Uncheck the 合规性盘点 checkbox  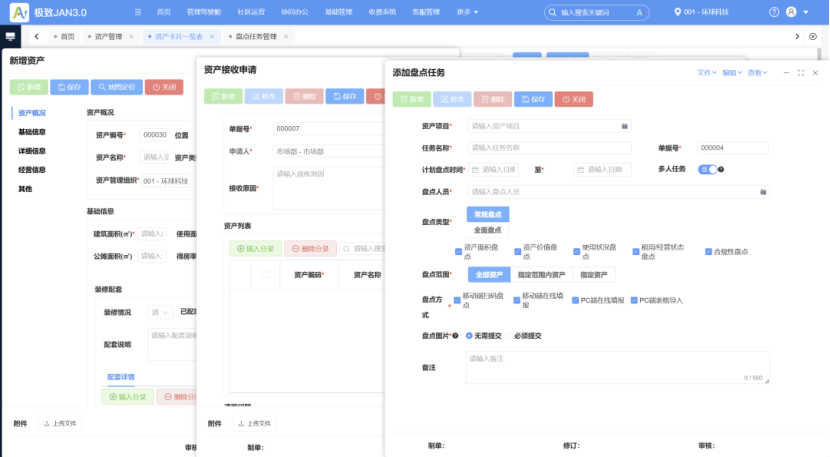[x=708, y=252]
